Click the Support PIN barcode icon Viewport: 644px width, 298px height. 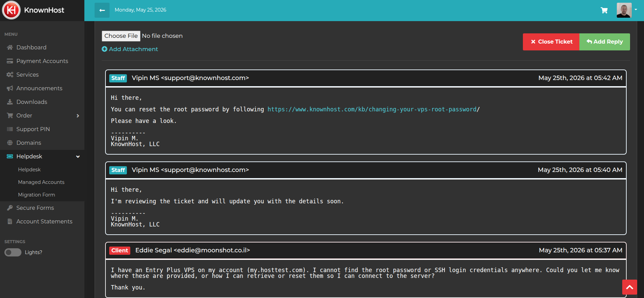10,129
